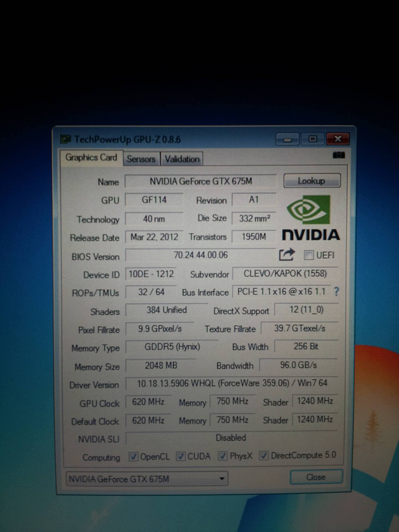Close GPU-Z with the red X

coord(338,139)
